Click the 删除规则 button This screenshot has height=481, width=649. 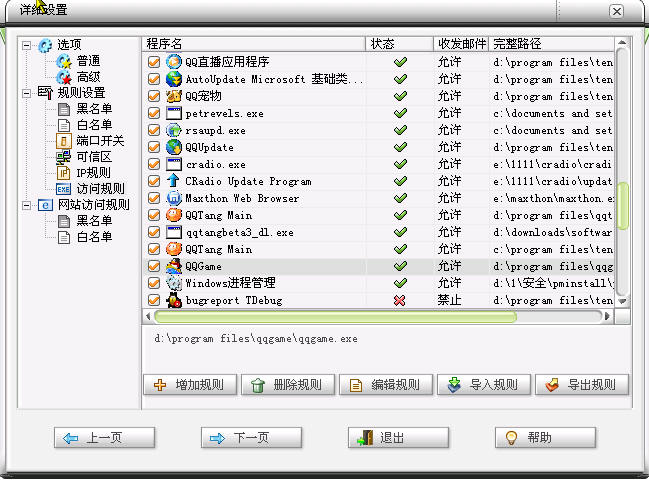click(x=288, y=385)
